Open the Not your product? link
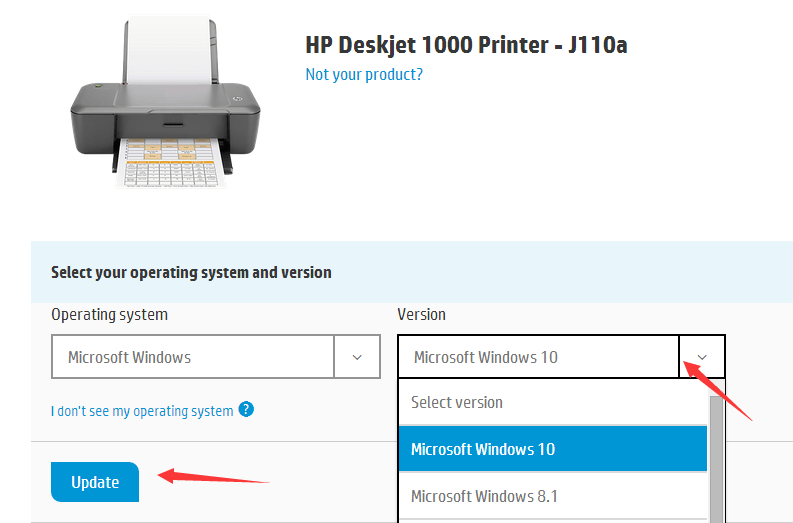Viewport: 793px width, 523px height. (x=364, y=74)
